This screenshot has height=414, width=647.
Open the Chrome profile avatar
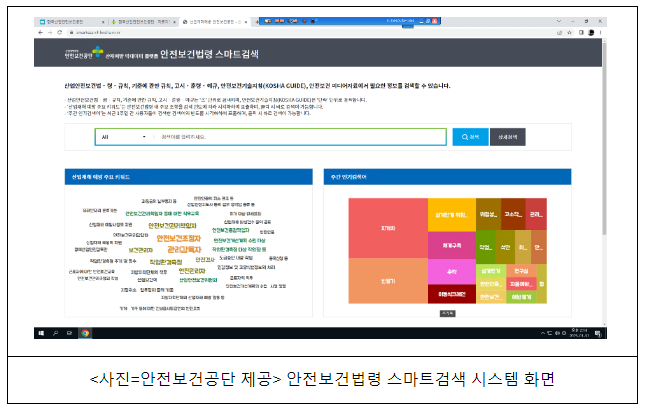coord(591,32)
